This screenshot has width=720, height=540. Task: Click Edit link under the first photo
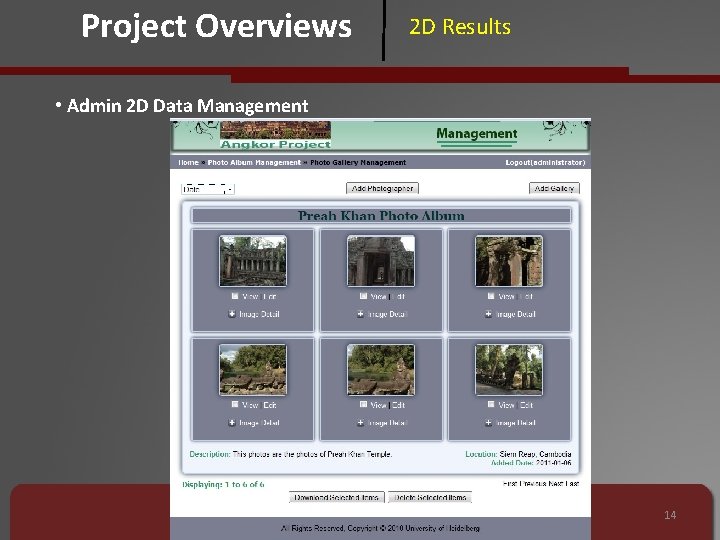(270, 297)
